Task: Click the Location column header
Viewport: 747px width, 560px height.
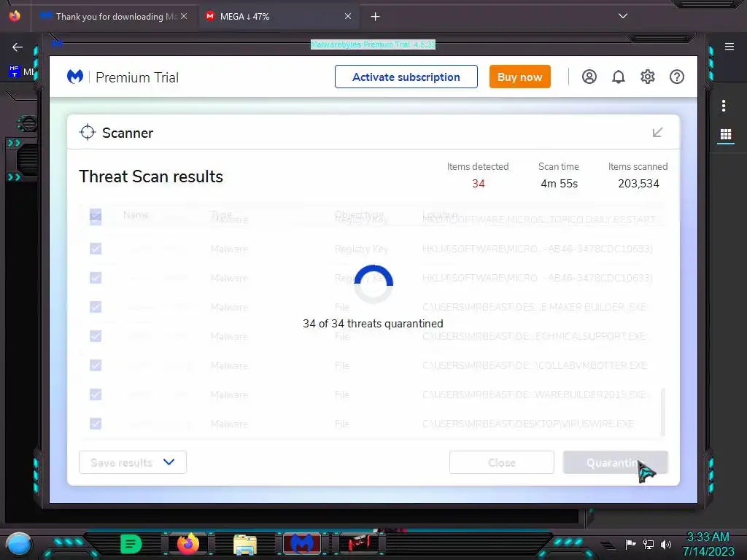Action: click(x=440, y=215)
